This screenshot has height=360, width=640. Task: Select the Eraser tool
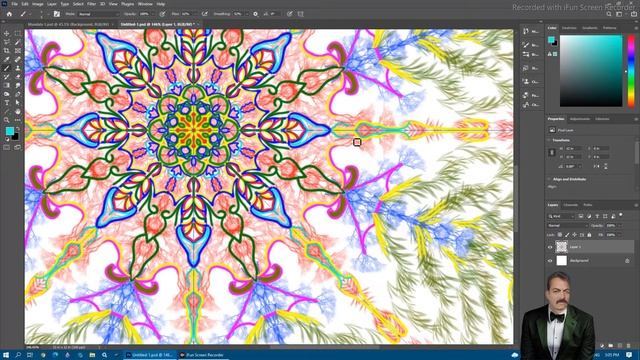pyautogui.click(x=18, y=77)
